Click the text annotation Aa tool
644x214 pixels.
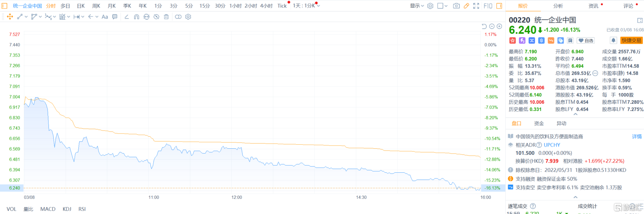click(105, 17)
